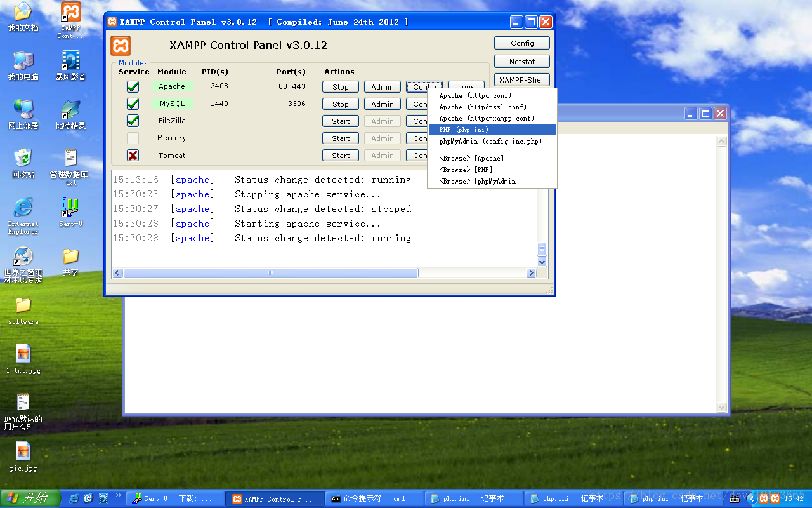Open Netstat from the control panel
Image resolution: width=812 pixels, height=508 pixels.
point(522,62)
